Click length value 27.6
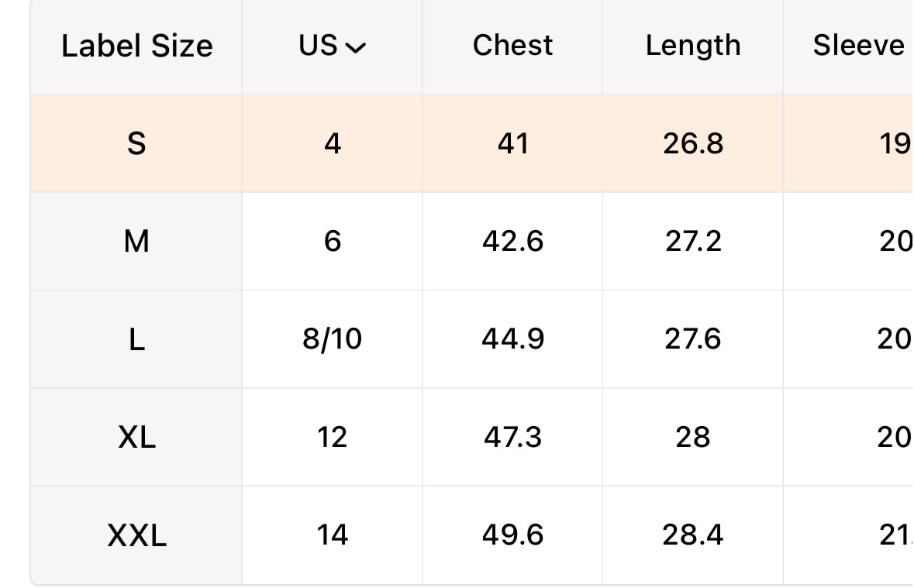The width and height of the screenshot is (914, 588). [693, 339]
